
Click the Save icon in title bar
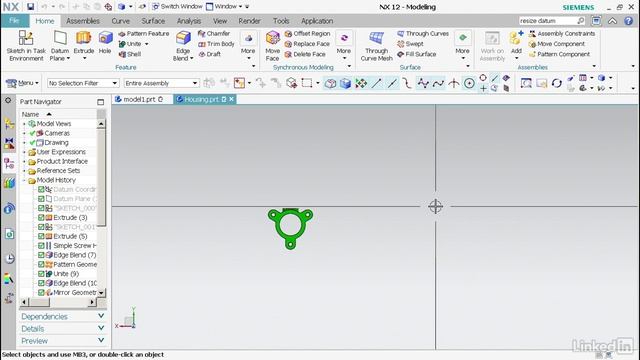coord(31,7)
